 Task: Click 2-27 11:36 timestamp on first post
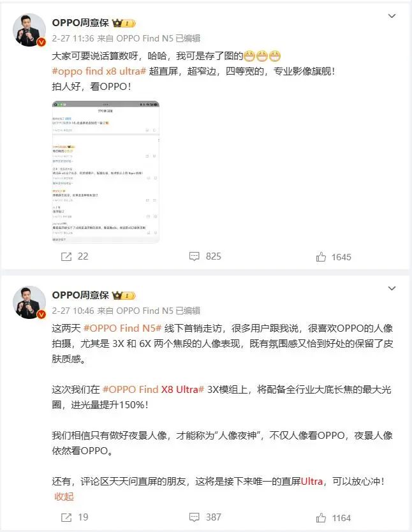click(73, 38)
